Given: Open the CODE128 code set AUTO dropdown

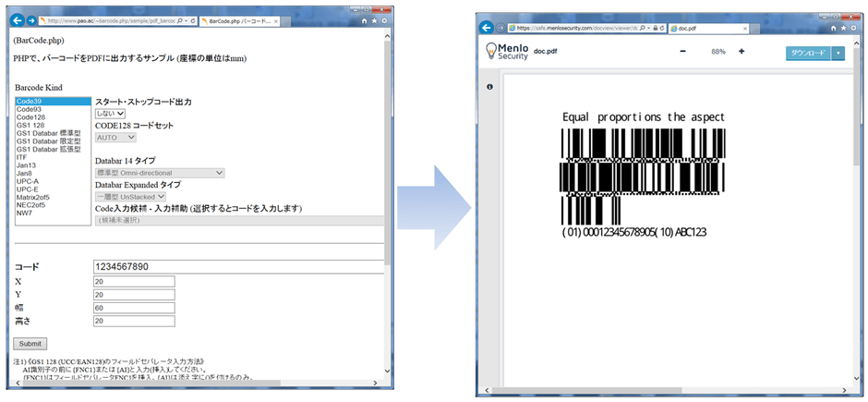Looking at the screenshot, I should pyautogui.click(x=115, y=138).
